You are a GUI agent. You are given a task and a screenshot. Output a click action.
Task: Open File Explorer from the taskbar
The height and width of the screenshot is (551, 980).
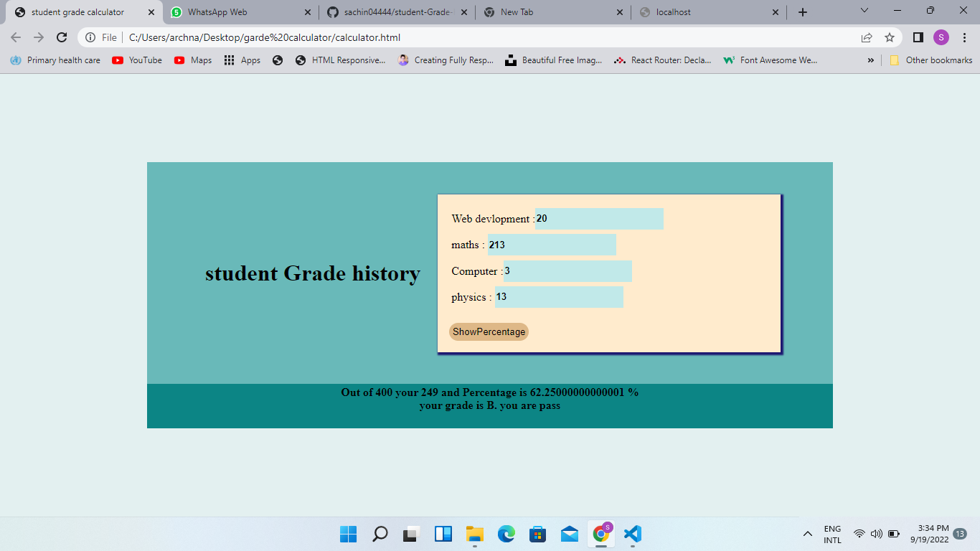(474, 534)
